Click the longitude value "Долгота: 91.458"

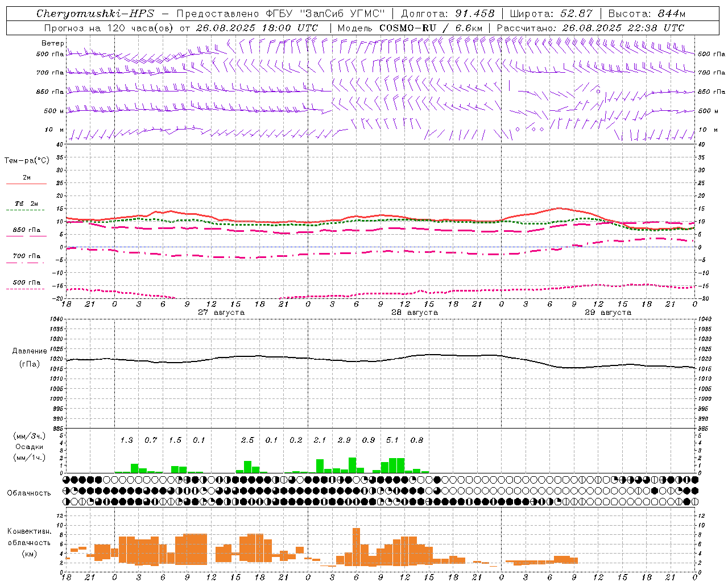coord(448,14)
